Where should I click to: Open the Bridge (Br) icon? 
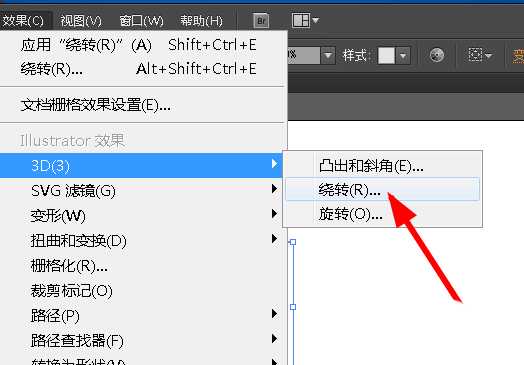[x=261, y=21]
